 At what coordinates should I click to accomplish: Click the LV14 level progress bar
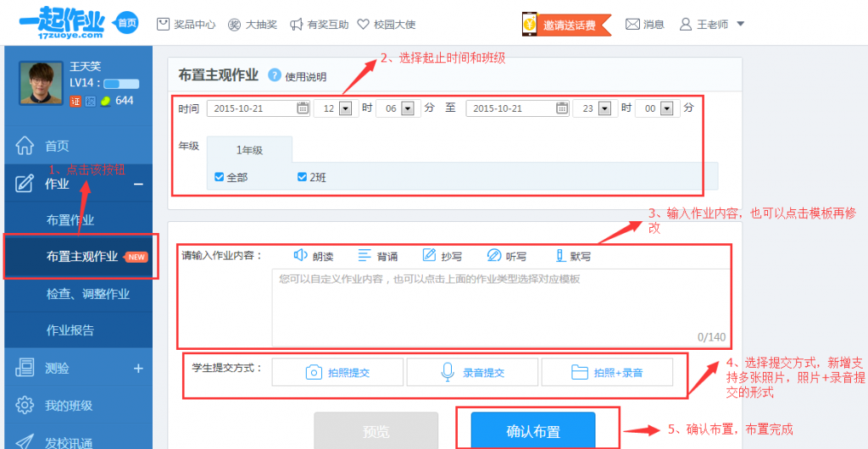tap(121, 84)
